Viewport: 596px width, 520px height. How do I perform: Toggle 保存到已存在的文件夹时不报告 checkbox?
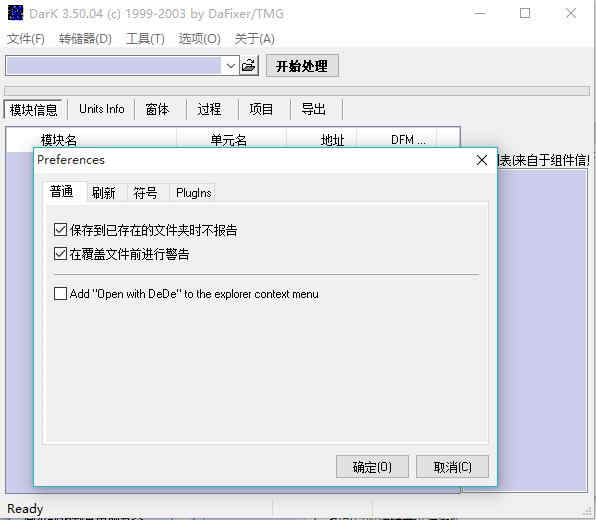[x=60, y=230]
